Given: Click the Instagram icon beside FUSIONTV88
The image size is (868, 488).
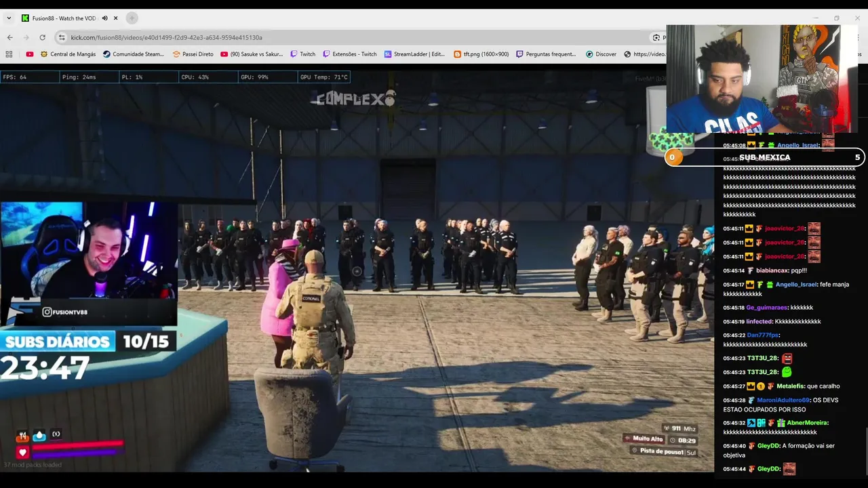Looking at the screenshot, I should point(47,312).
